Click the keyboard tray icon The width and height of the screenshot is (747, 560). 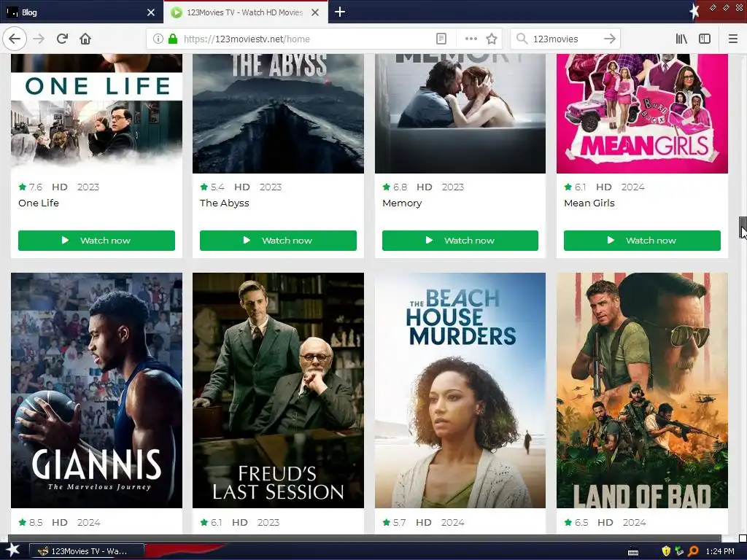pyautogui.click(x=633, y=552)
